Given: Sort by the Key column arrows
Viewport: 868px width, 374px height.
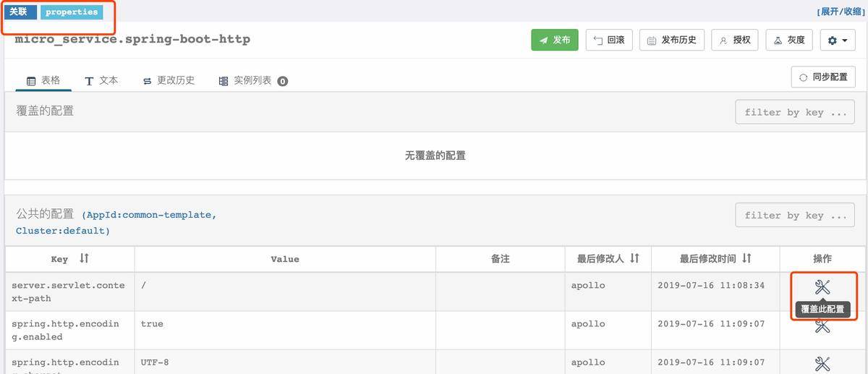Looking at the screenshot, I should coord(84,258).
